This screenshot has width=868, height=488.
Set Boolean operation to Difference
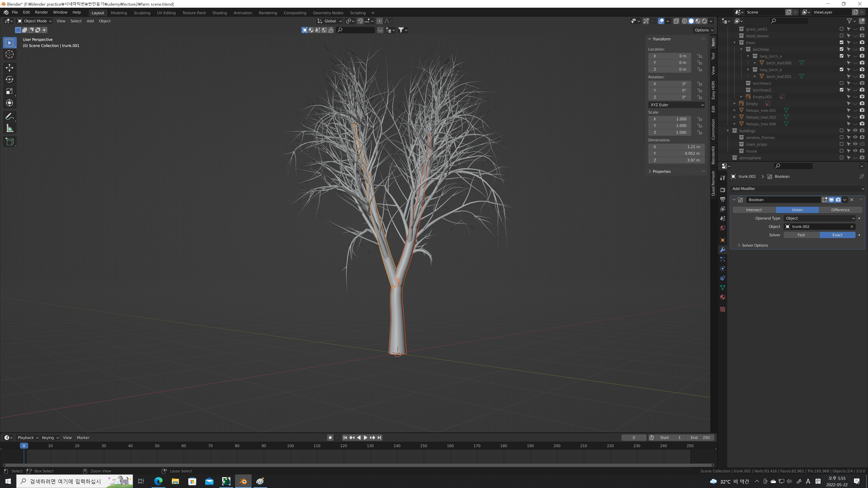(x=840, y=210)
